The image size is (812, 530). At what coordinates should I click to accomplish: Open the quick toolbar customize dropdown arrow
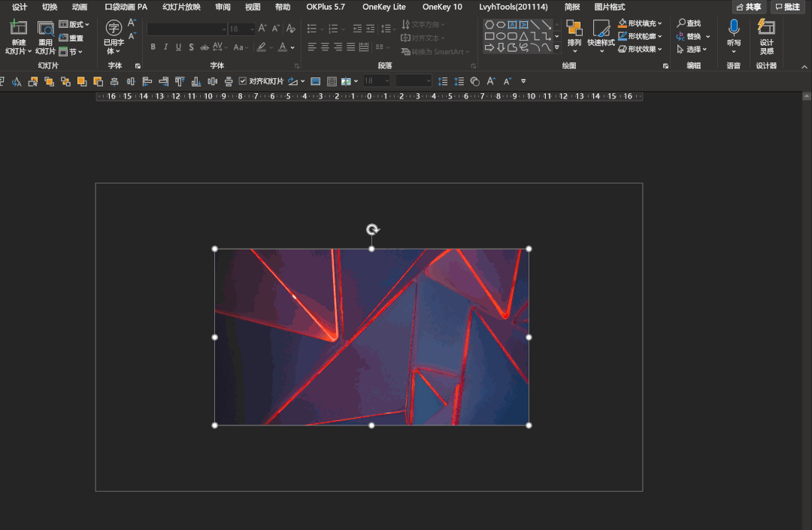[523, 81]
